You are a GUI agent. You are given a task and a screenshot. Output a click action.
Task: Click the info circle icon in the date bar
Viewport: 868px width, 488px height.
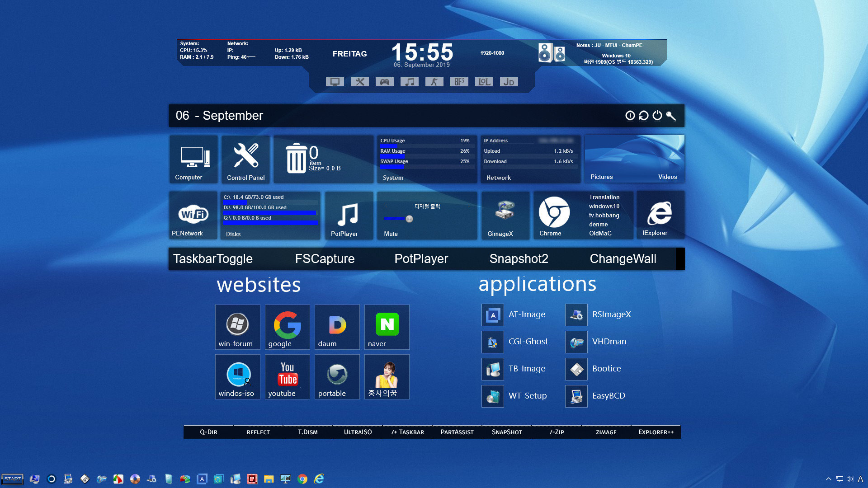630,116
